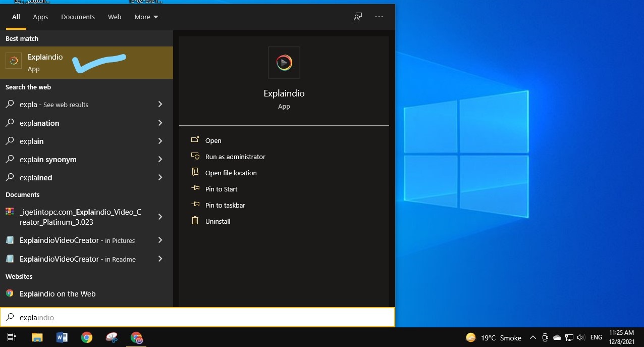Switch the ENG input language indicator
The height and width of the screenshot is (347, 644).
click(x=596, y=337)
